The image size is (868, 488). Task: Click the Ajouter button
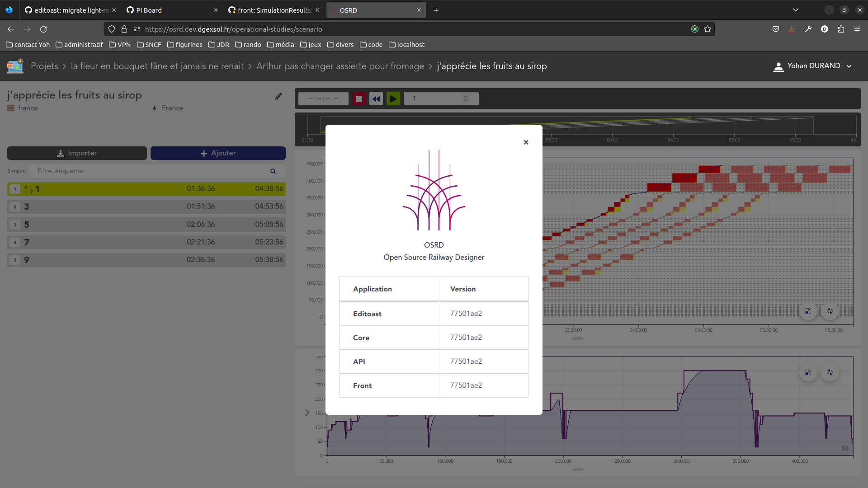click(218, 153)
